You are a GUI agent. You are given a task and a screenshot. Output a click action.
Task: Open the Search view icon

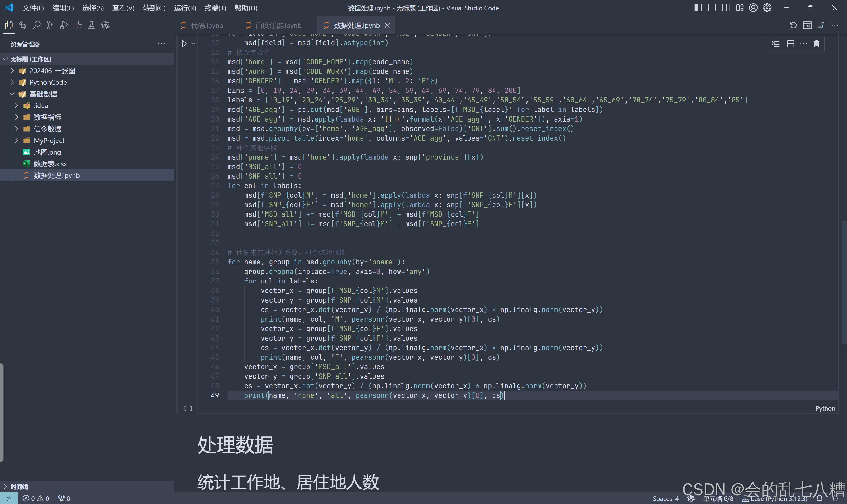click(36, 25)
